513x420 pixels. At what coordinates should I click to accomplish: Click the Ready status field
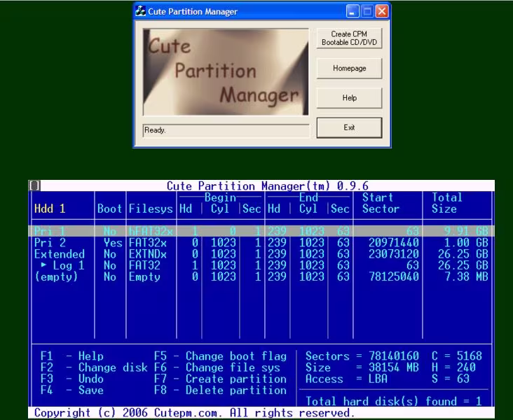[226, 130]
